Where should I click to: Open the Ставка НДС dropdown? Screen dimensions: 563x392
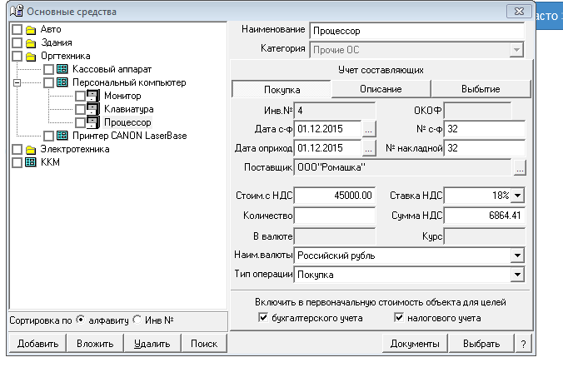517,196
